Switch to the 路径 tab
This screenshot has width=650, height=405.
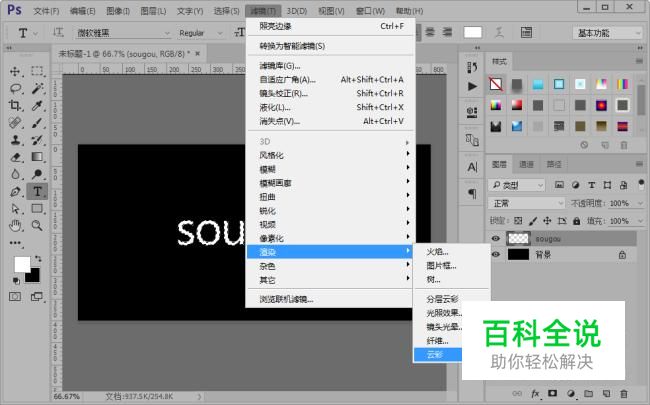pos(554,165)
